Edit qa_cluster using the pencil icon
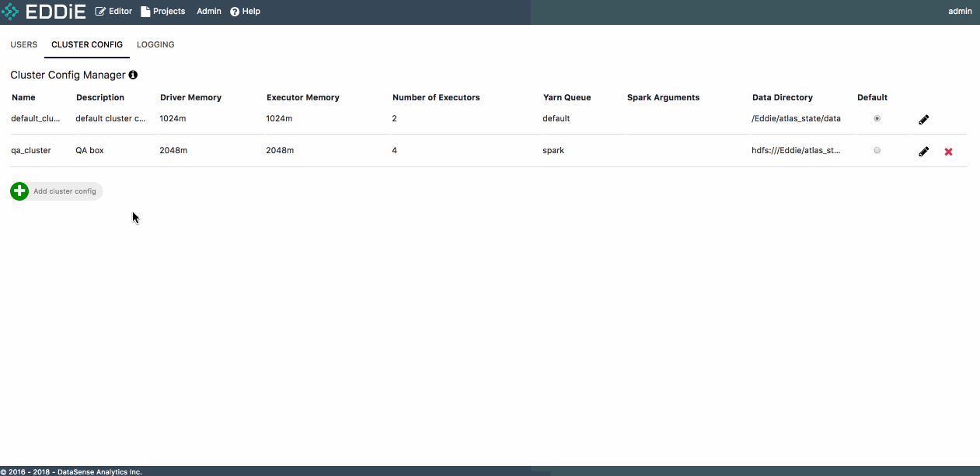Viewport: 980px width, 476px height. coord(923,152)
